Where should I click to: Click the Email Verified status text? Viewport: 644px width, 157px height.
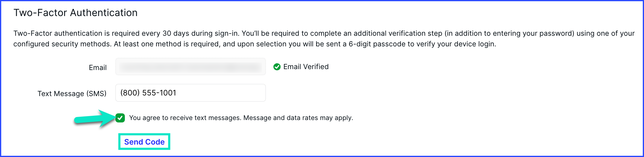point(306,67)
